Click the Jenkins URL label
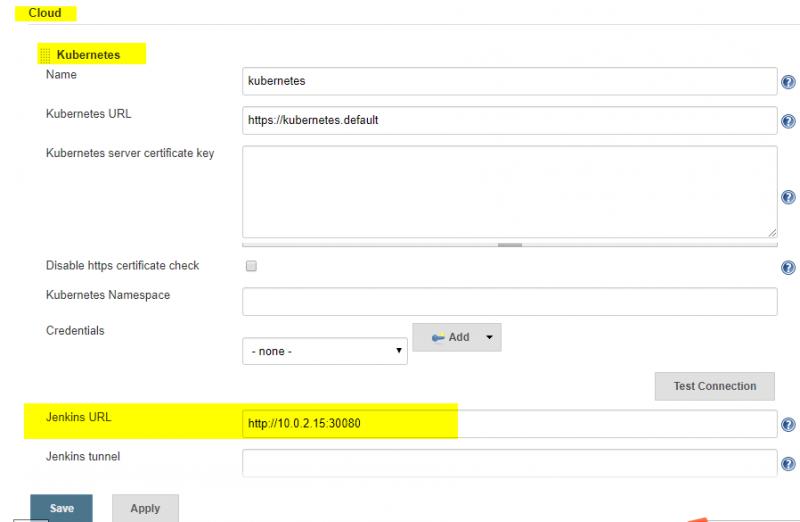This screenshot has height=522, width=800. (x=79, y=417)
